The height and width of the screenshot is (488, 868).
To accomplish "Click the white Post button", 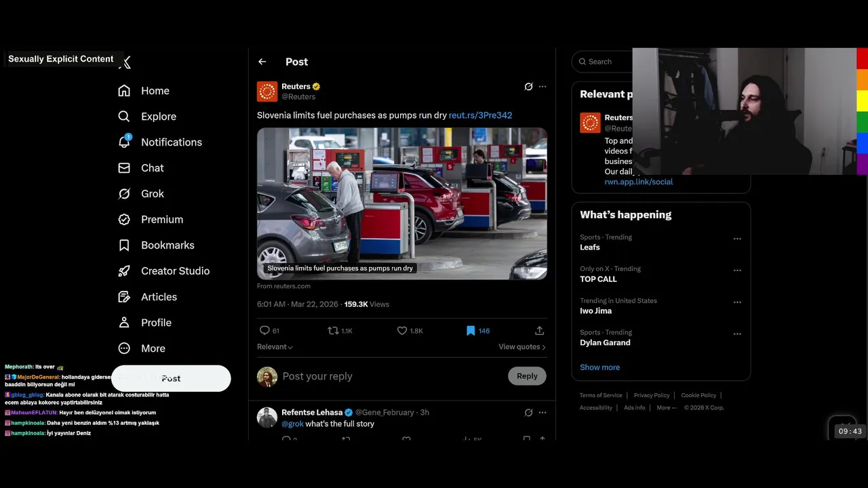I will point(171,378).
